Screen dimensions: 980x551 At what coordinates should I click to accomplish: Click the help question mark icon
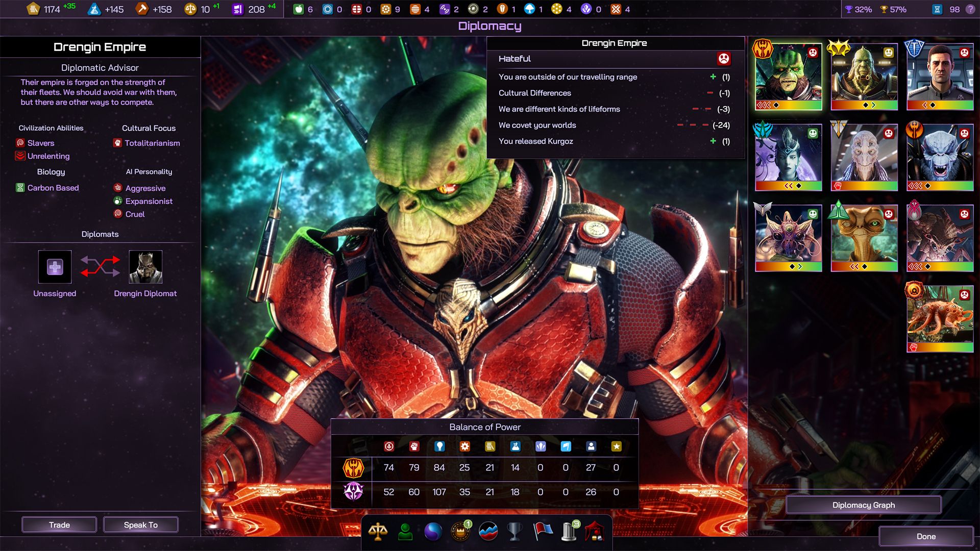[970, 9]
